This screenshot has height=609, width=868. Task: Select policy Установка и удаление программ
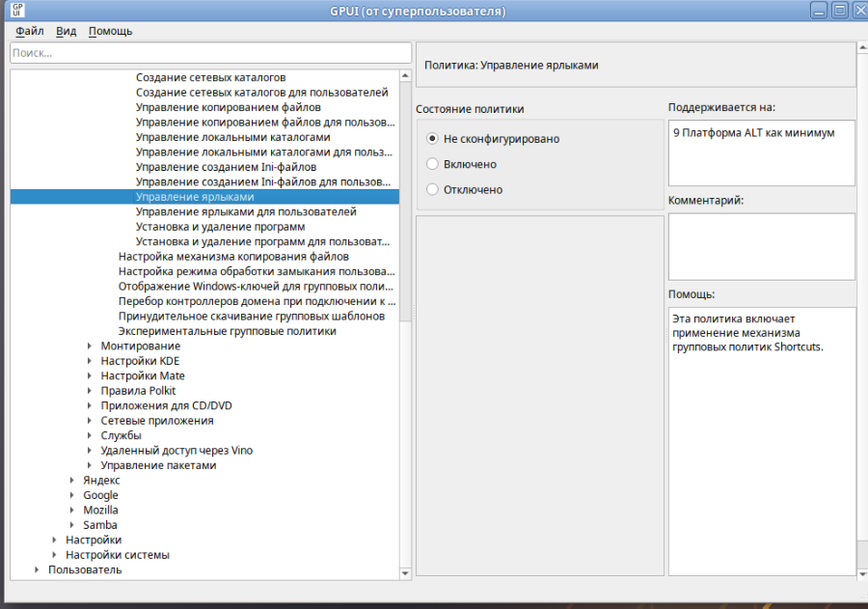tap(220, 227)
